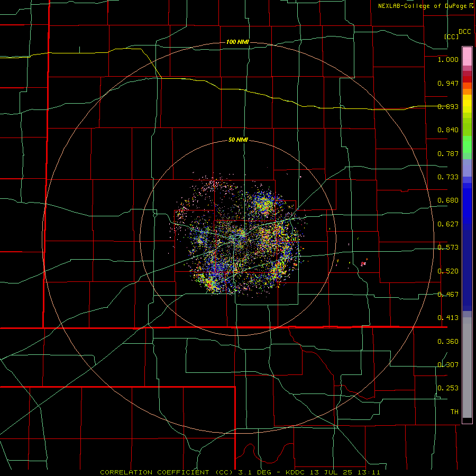Screen dimensions: 476x476
Task: Click the isolated radar echo cluster east of the 50 NMI ring
Action: pos(363,263)
